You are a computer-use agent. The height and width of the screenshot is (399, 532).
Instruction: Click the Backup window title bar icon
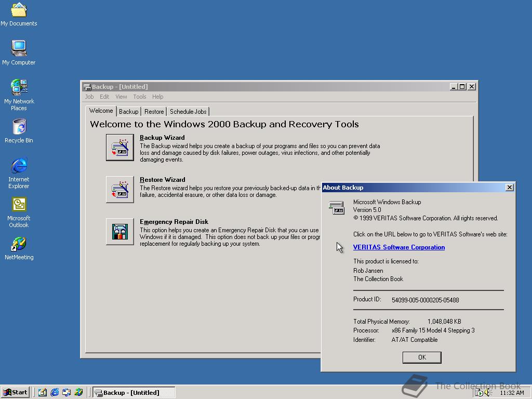87,87
